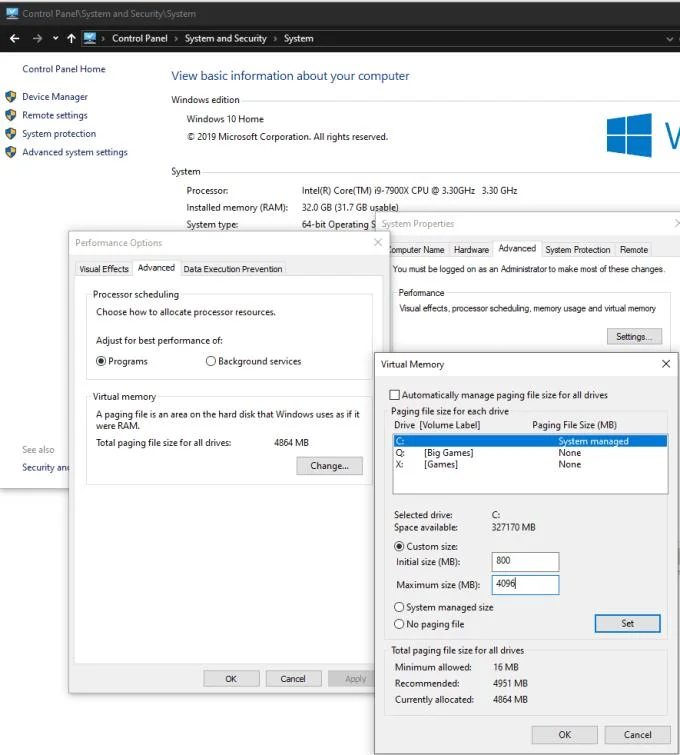Click OK in Performance Options
The height and width of the screenshot is (755, 680).
point(231,678)
